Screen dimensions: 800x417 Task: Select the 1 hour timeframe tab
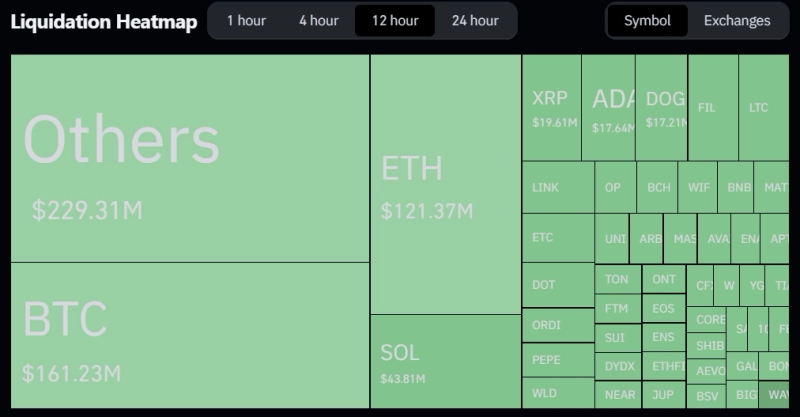point(245,20)
